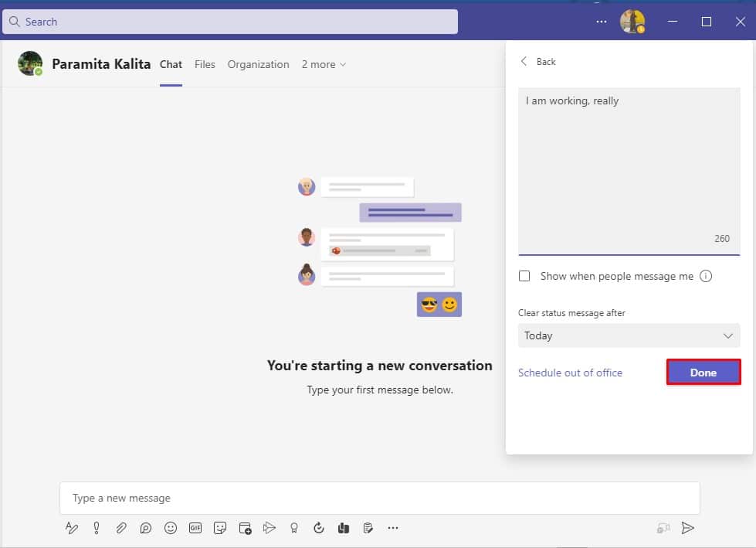
Task: Open the Organization tab
Action: pos(258,64)
